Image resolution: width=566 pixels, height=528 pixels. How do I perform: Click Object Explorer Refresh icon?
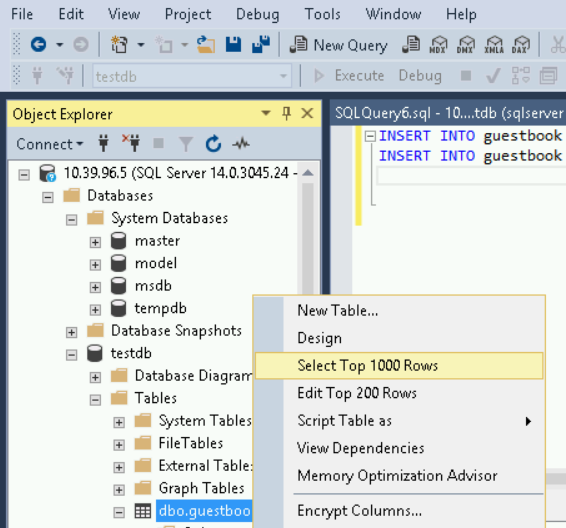[x=213, y=143]
